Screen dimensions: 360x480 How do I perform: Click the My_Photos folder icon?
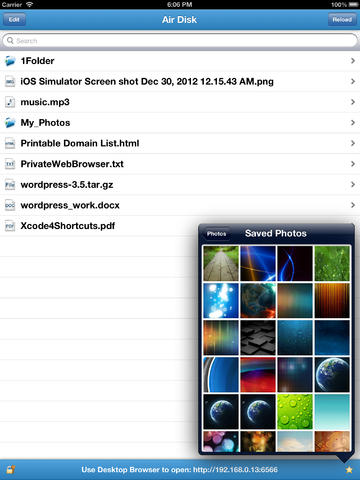point(10,123)
